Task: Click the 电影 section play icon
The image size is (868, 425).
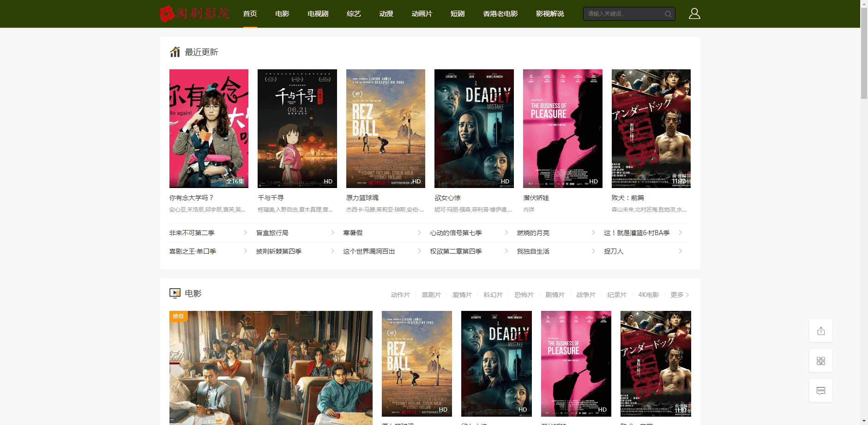Action: click(x=175, y=293)
